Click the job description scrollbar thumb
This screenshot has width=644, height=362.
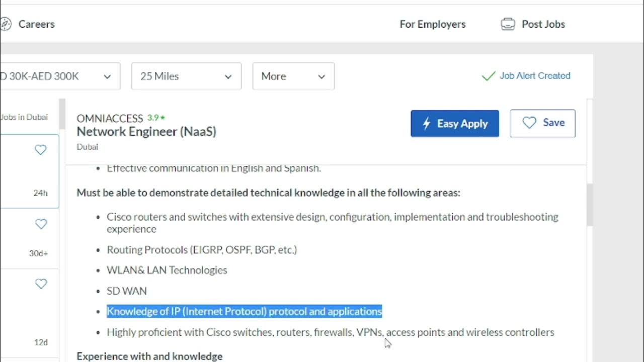point(590,204)
